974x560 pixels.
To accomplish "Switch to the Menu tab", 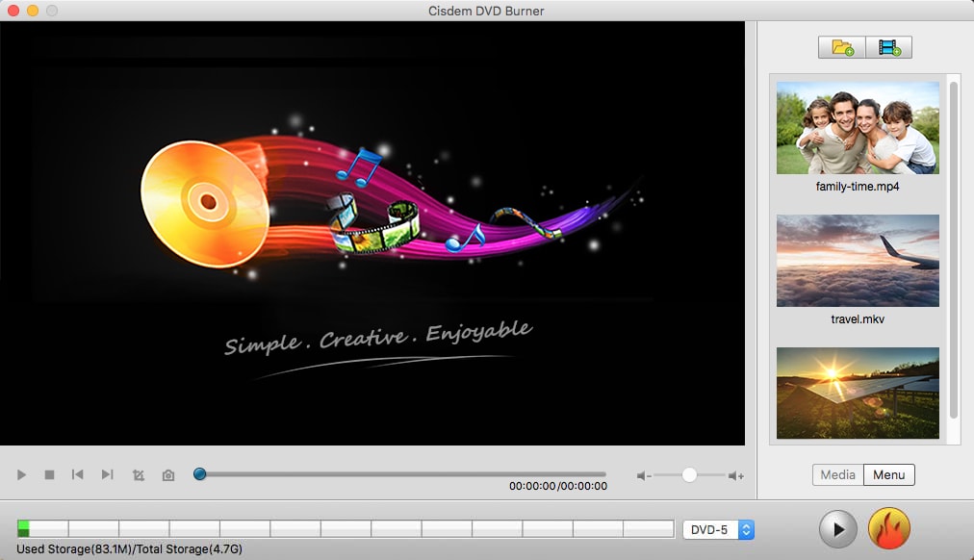I will [x=889, y=475].
